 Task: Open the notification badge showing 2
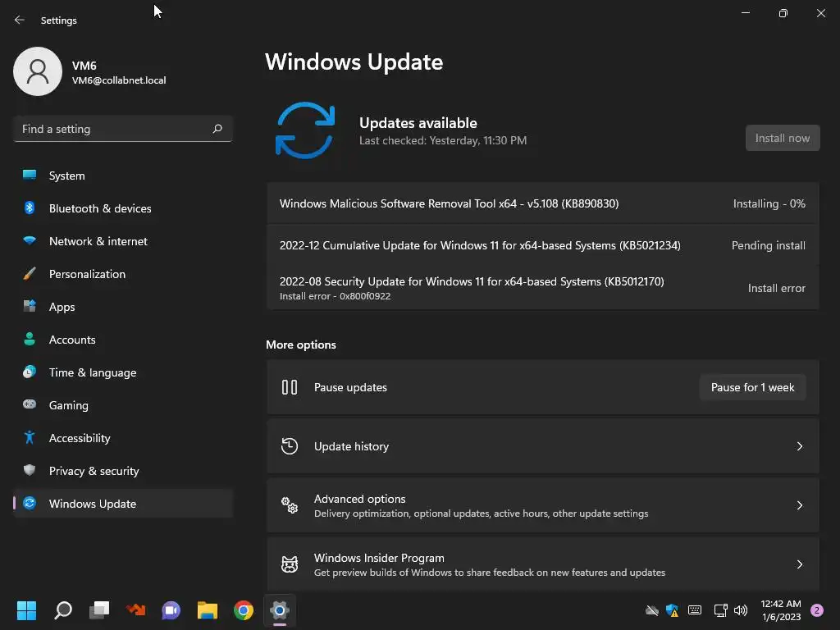pos(817,610)
